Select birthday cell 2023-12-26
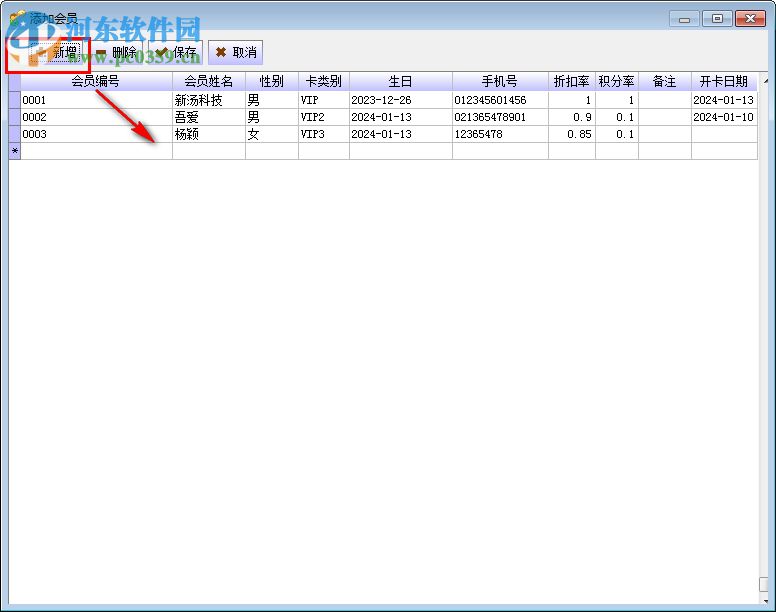Image resolution: width=776 pixels, height=612 pixels. click(400, 100)
